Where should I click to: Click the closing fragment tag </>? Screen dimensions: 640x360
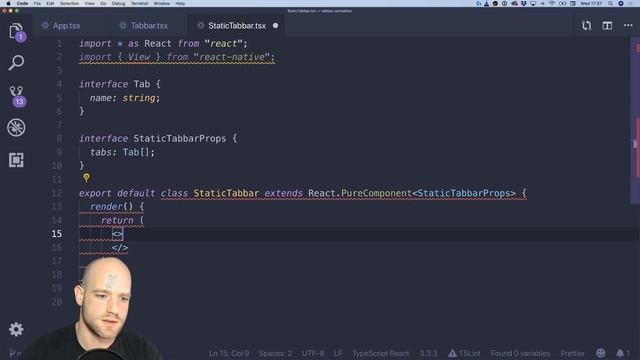point(120,247)
